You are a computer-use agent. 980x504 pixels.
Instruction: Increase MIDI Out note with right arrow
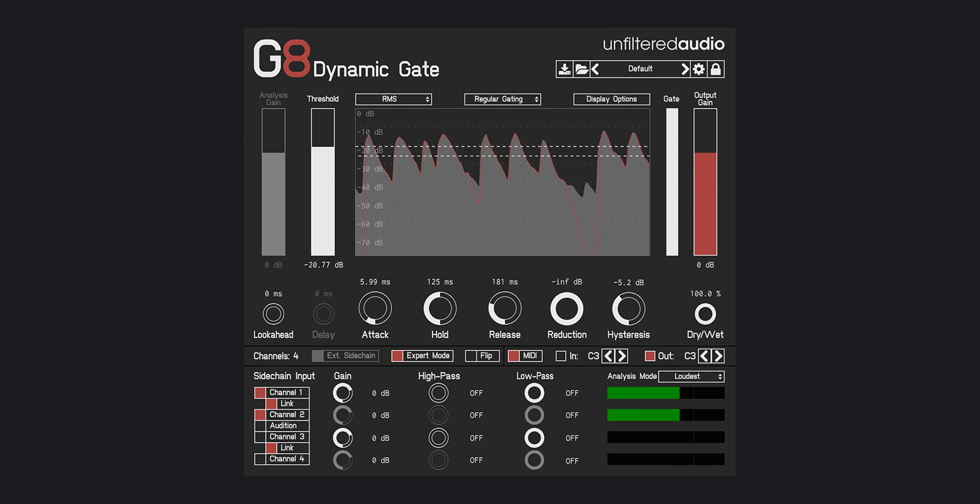pyautogui.click(x=719, y=356)
